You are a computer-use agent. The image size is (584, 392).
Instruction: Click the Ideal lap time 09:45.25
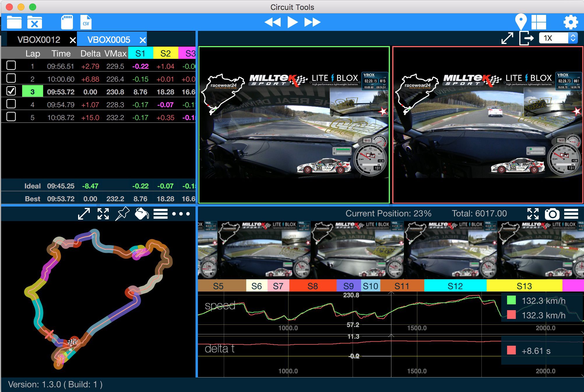coord(61,186)
